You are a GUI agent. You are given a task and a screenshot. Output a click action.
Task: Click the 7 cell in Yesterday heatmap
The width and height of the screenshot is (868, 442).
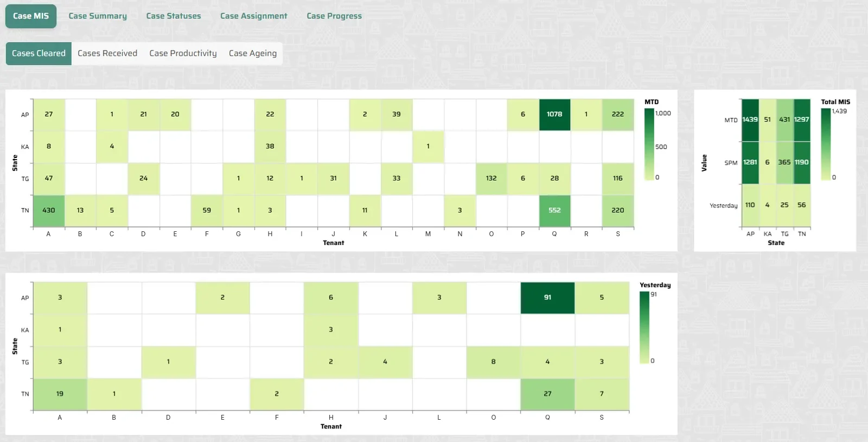coord(602,394)
